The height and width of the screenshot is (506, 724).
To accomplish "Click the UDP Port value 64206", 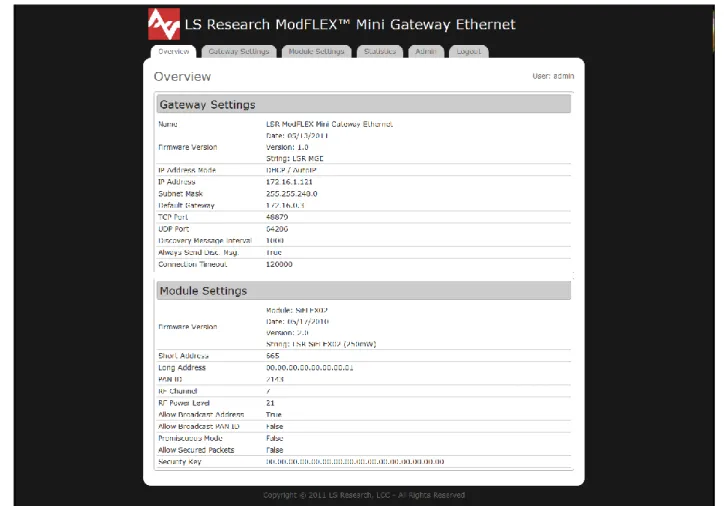I will point(277,229).
